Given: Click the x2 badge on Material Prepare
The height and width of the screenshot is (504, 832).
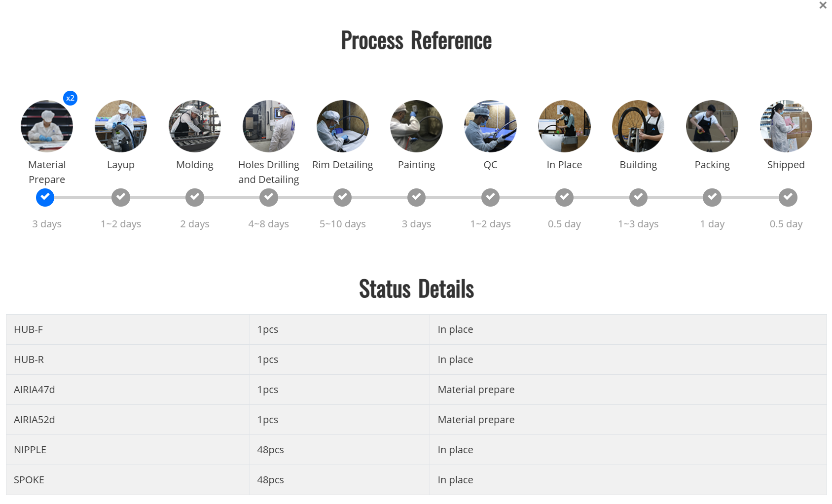Looking at the screenshot, I should (x=71, y=98).
